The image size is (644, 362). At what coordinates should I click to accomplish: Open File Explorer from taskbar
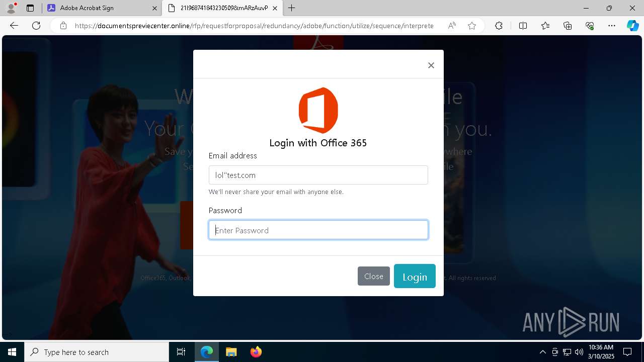231,352
